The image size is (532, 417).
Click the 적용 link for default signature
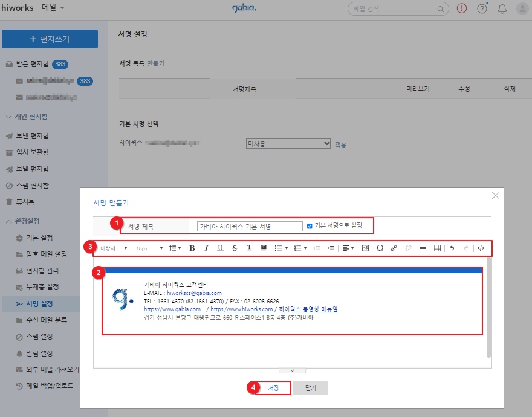click(340, 145)
